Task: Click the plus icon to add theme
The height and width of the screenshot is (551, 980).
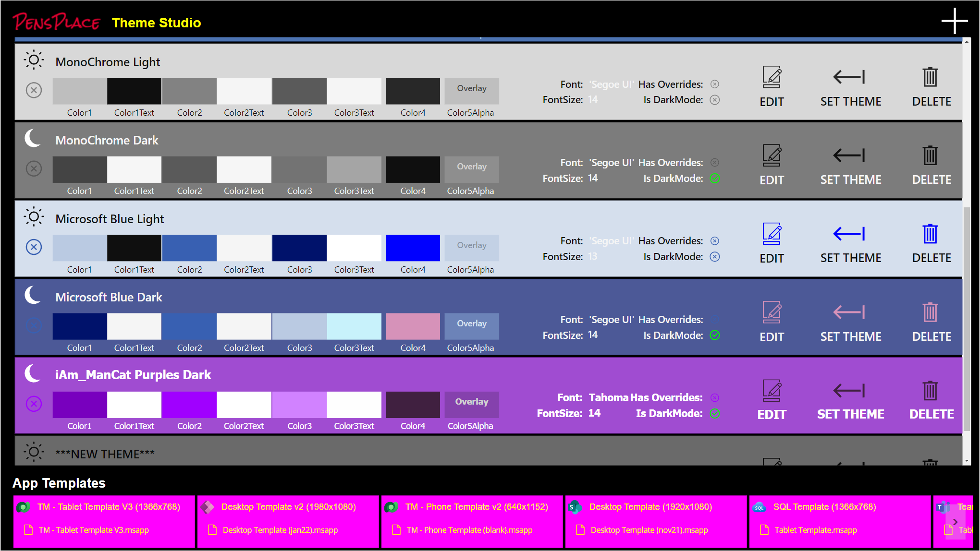Action: (x=954, y=21)
